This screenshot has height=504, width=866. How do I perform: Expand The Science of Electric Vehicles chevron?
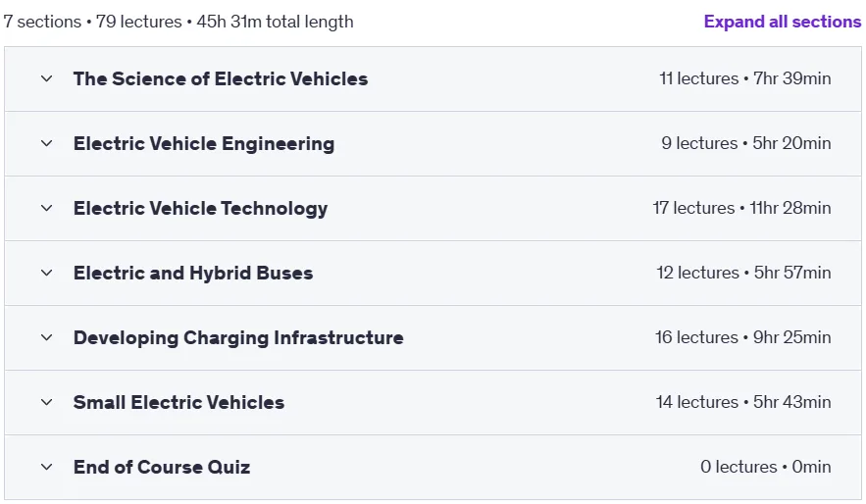pyautogui.click(x=46, y=79)
